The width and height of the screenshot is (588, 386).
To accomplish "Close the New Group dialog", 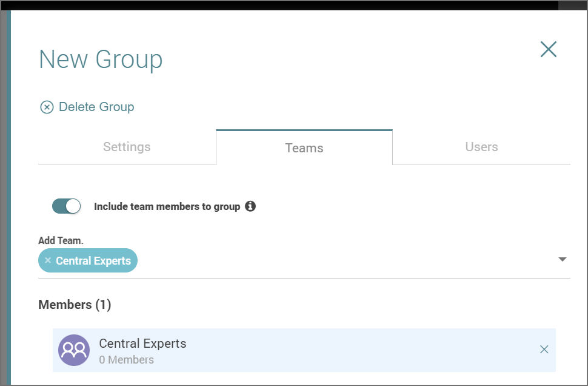I will (548, 49).
